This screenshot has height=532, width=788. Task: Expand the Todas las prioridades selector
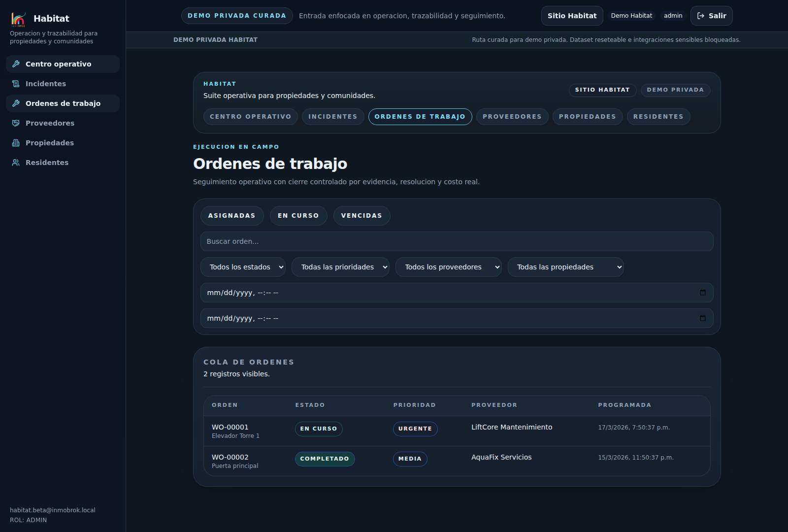tap(340, 266)
